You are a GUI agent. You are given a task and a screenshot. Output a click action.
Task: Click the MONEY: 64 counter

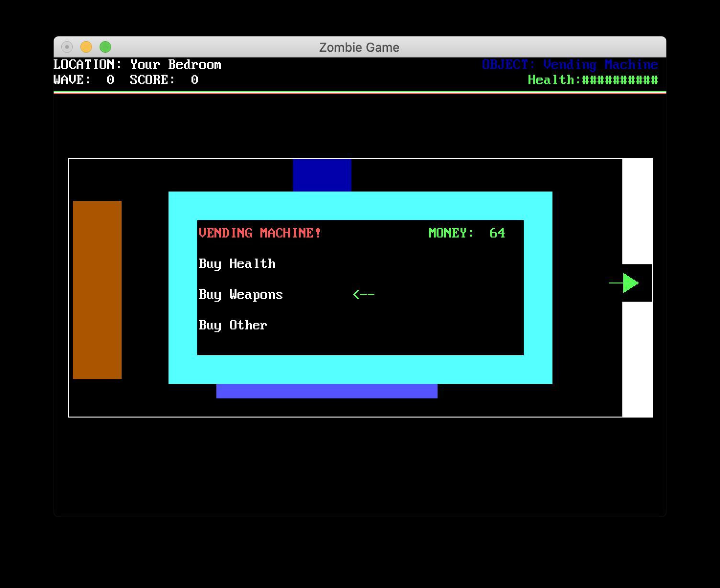(467, 233)
